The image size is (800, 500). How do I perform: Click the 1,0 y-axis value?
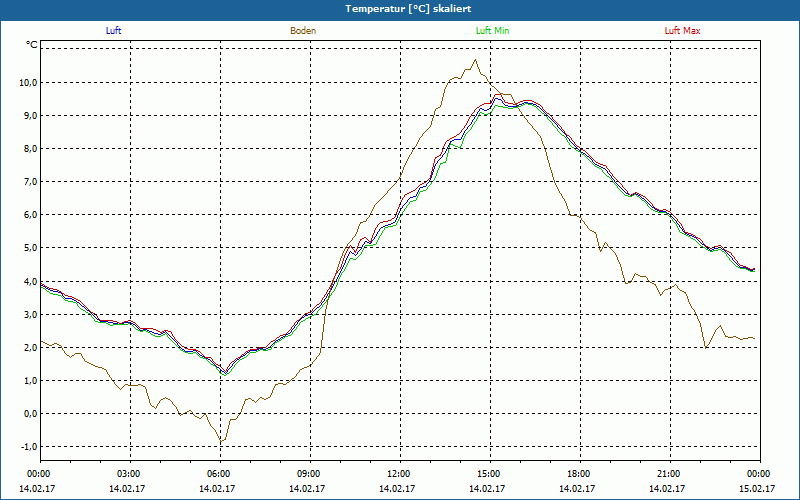click(x=31, y=381)
